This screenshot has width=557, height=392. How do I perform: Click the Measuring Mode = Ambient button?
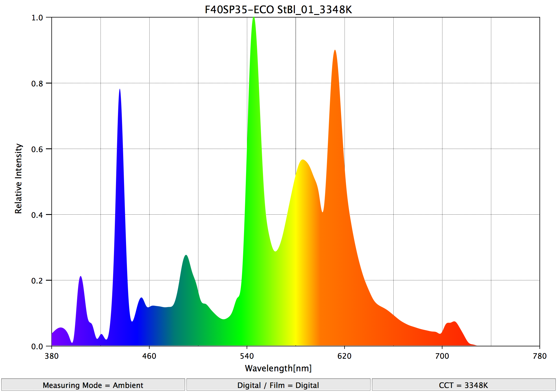pos(93,385)
